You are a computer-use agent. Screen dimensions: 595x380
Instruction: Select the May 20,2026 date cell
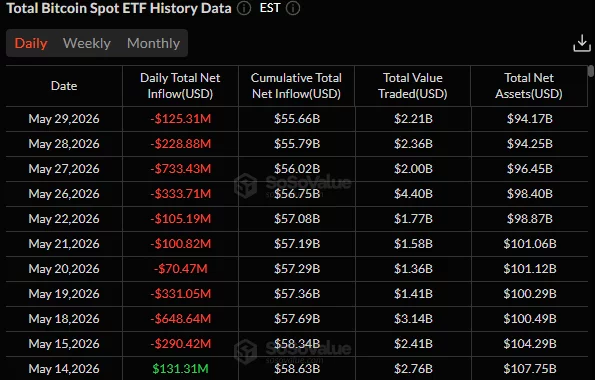[64, 269]
